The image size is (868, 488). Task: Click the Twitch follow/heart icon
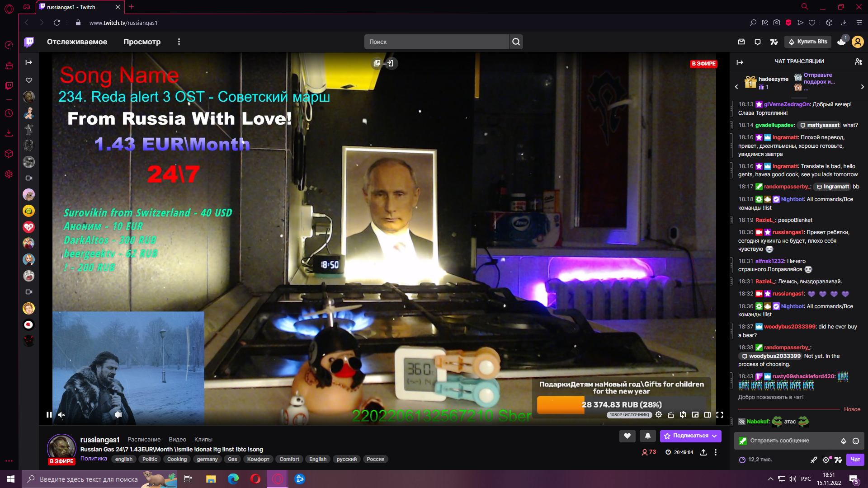[x=627, y=436]
